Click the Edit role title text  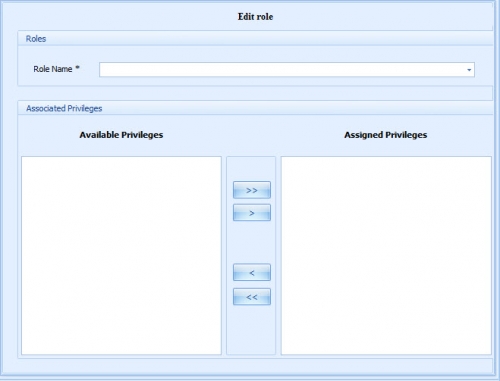255,17
